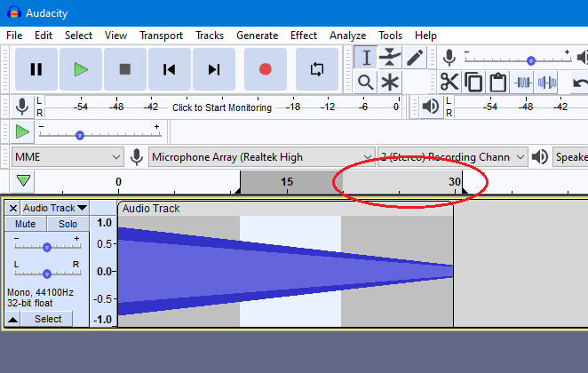Click the Play-at-speed green button
This screenshot has width=588, height=373.
tap(22, 132)
